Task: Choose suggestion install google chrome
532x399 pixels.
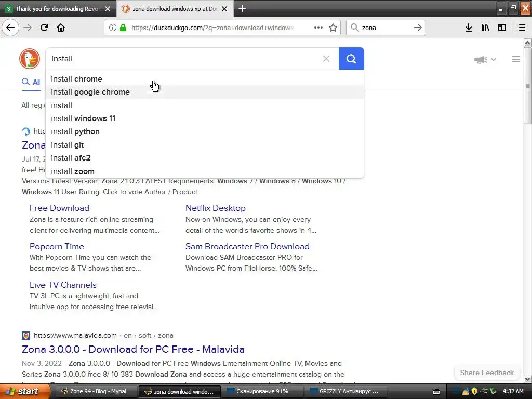Action: click(x=205, y=92)
